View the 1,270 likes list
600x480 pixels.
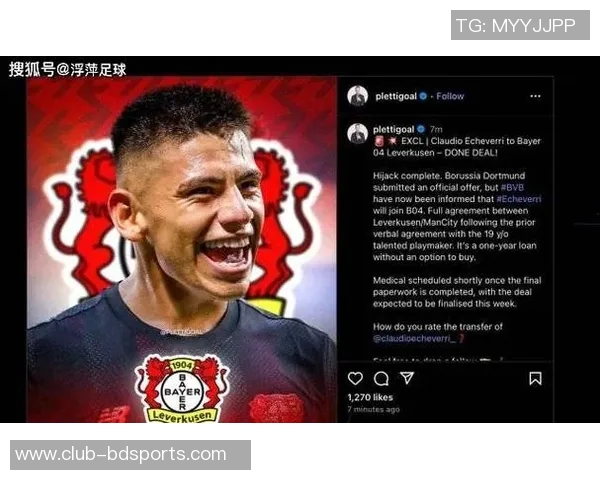[x=370, y=397]
